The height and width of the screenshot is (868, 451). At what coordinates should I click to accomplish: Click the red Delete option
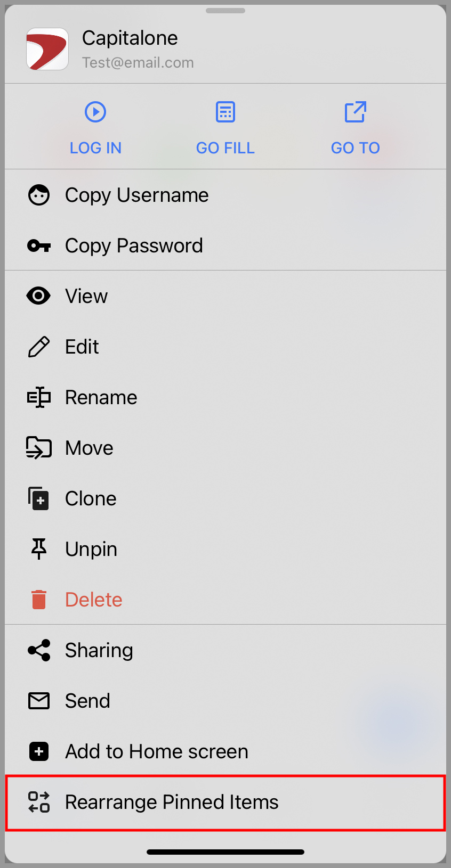226,600
